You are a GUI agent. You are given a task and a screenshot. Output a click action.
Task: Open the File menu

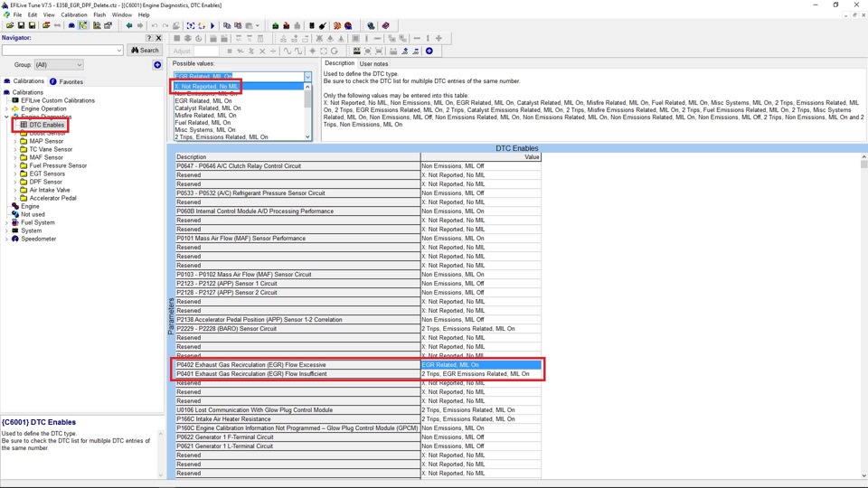coord(18,15)
